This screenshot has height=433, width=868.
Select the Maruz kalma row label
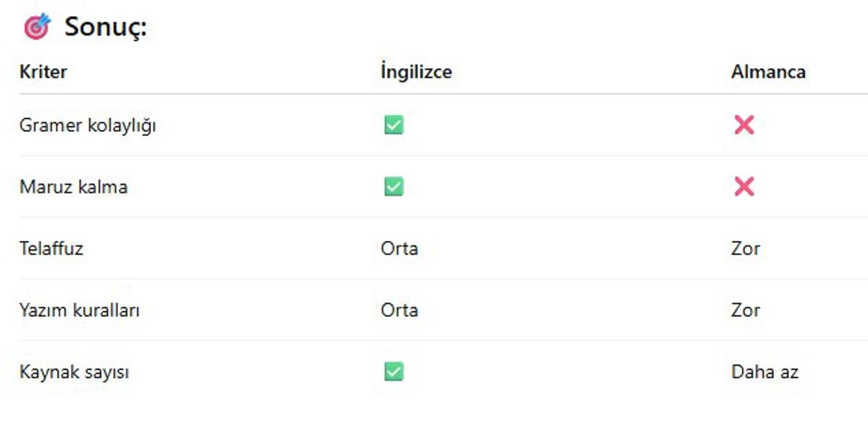[73, 187]
